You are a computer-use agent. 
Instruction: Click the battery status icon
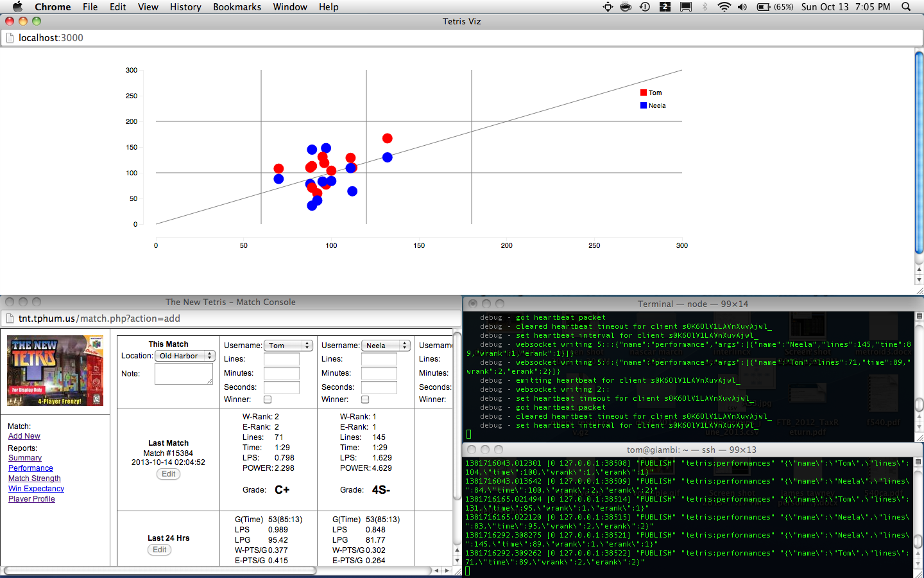point(764,7)
